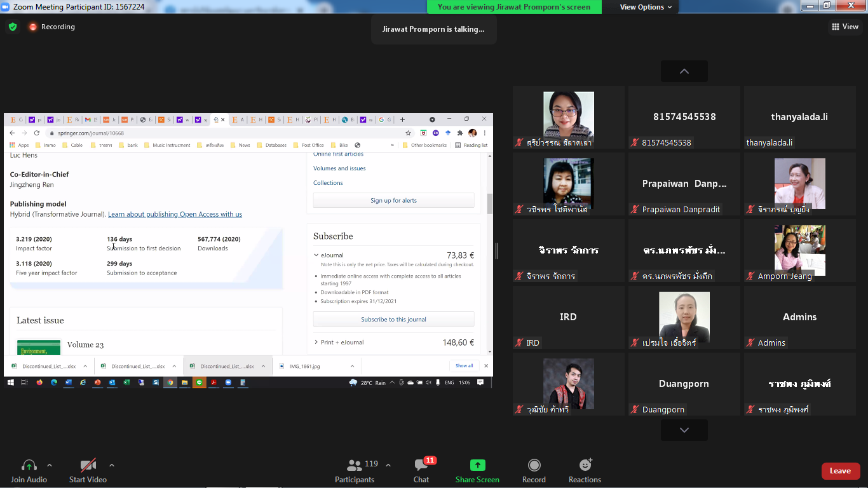
Task: Open the Reactions menu
Action: tap(585, 466)
